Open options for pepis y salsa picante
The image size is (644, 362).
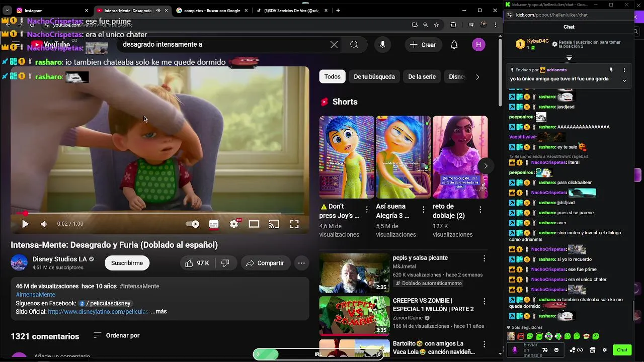[484, 258]
